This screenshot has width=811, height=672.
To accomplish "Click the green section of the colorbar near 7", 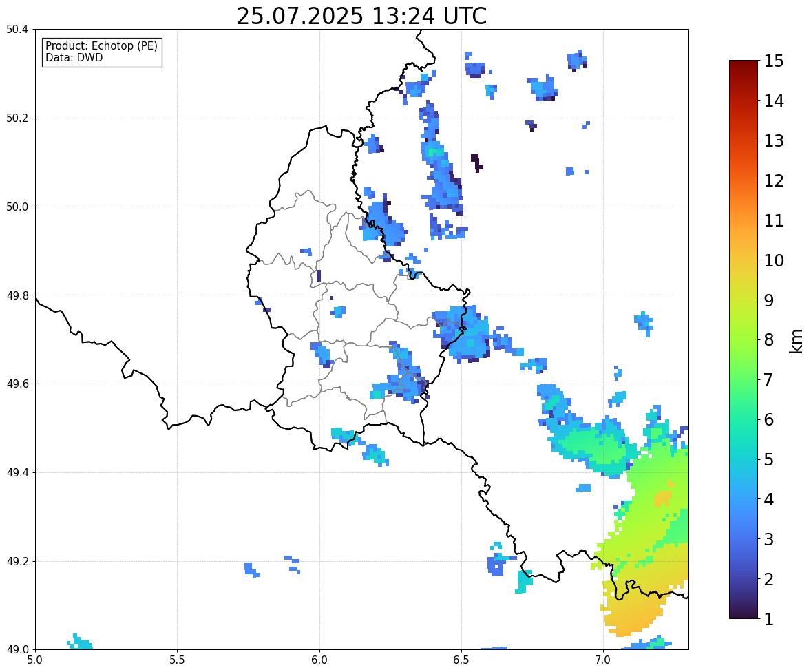I will point(744,379).
